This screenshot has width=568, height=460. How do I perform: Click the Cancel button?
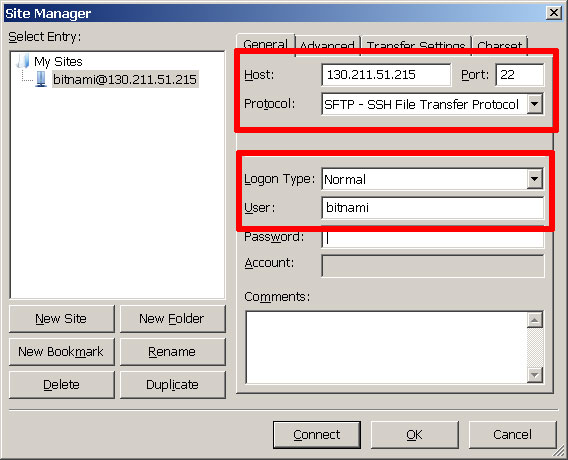[x=512, y=435]
